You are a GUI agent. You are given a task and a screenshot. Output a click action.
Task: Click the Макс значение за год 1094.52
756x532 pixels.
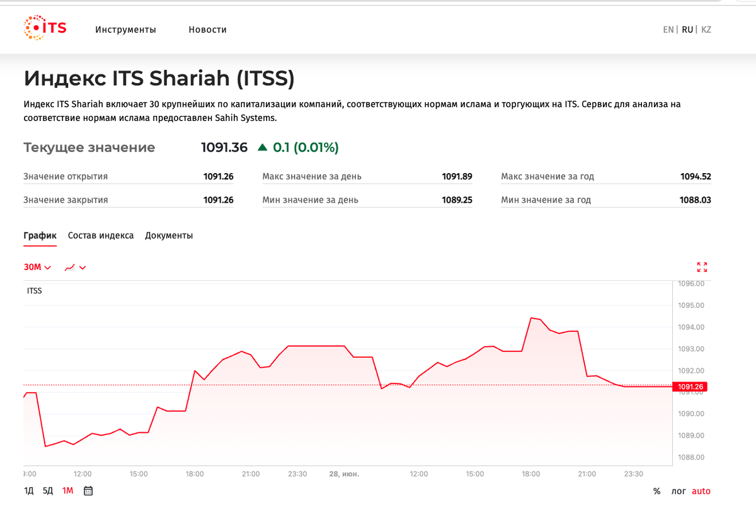[696, 176]
